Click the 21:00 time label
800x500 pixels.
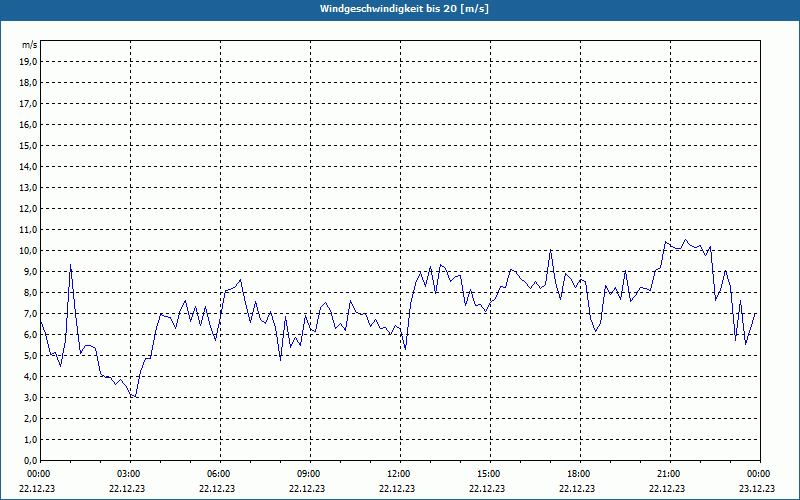pos(669,474)
